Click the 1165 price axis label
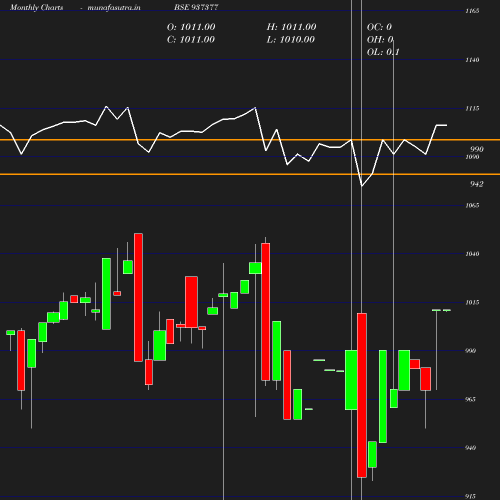Image resolution: width=500 pixels, height=500 pixels. tap(472, 11)
